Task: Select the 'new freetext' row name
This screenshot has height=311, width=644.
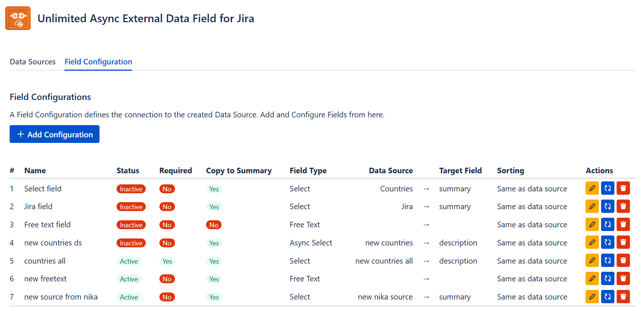Action: 45,279
